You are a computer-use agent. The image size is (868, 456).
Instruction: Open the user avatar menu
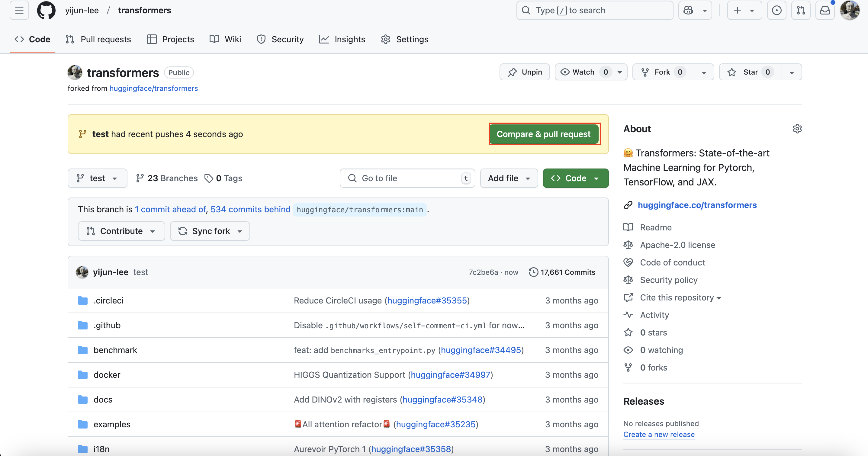click(x=850, y=10)
